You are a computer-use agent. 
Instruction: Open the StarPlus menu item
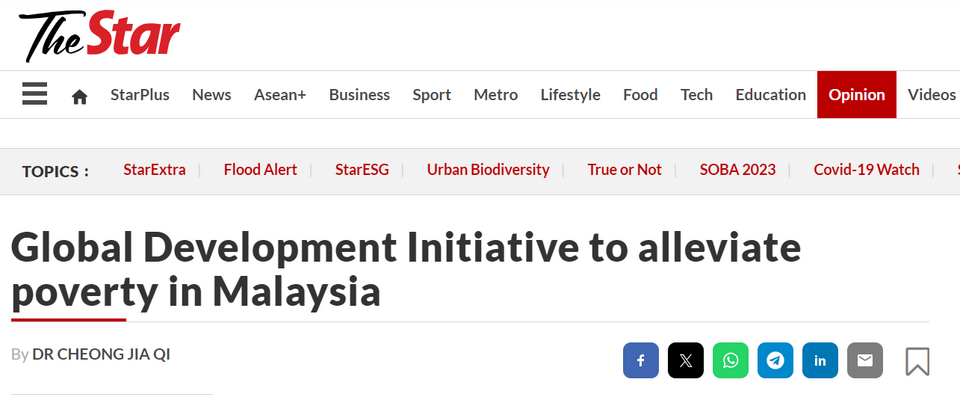coord(140,95)
